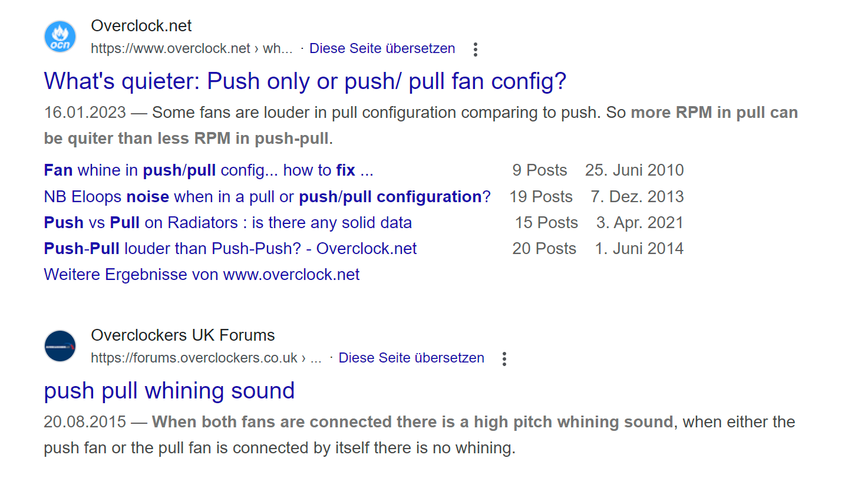Viewport: 868px width, 491px height.
Task: Open the three-dot menu for the Overclock.net result
Action: (x=476, y=50)
